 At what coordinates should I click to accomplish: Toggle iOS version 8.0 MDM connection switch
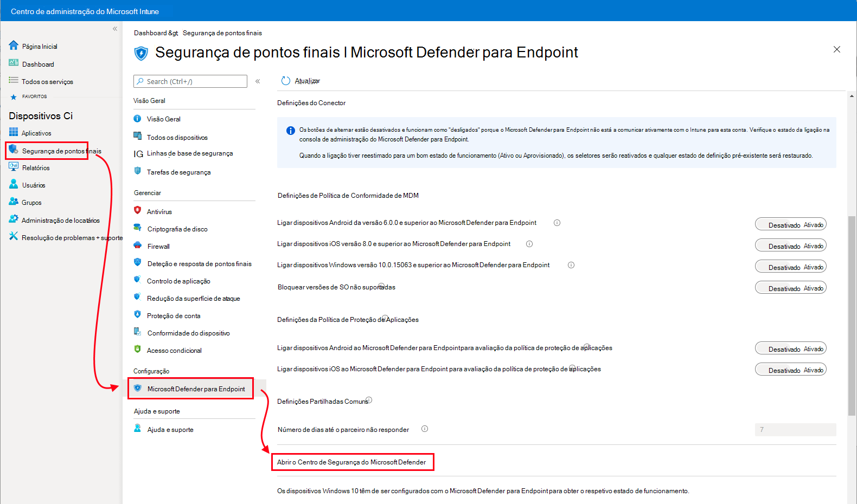[x=790, y=245]
